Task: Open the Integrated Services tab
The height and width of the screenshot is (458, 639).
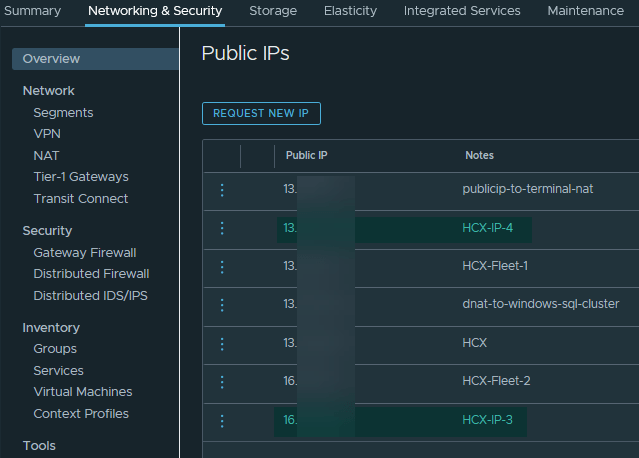Action: tap(462, 11)
